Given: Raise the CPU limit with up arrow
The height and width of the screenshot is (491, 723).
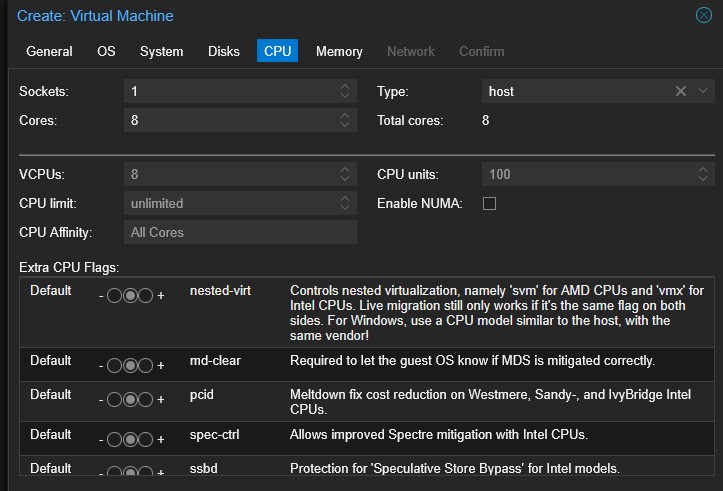Looking at the screenshot, I should pyautogui.click(x=345, y=198).
